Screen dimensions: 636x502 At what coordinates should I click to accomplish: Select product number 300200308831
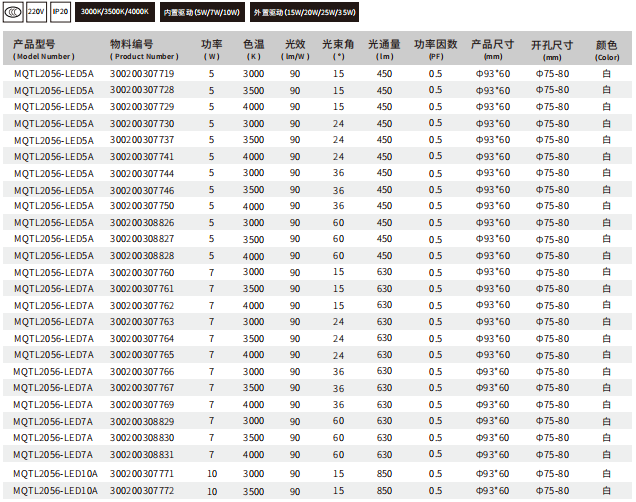142,455
